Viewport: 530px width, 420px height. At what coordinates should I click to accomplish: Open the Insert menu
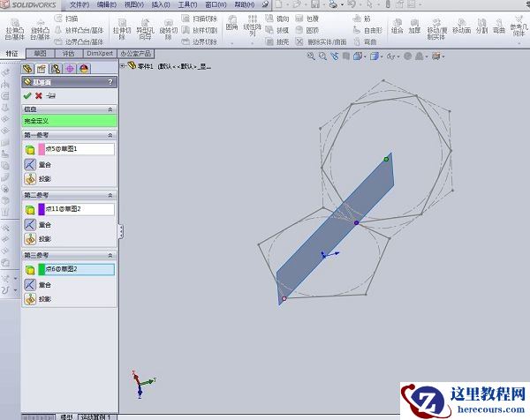(x=161, y=4)
